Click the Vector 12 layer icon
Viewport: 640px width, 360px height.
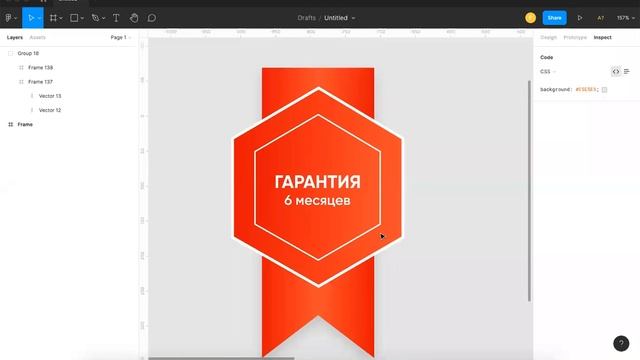pyautogui.click(x=32, y=110)
